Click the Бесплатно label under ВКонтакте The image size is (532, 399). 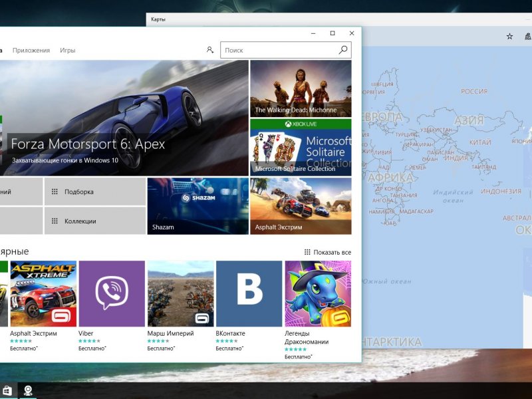[x=229, y=348]
